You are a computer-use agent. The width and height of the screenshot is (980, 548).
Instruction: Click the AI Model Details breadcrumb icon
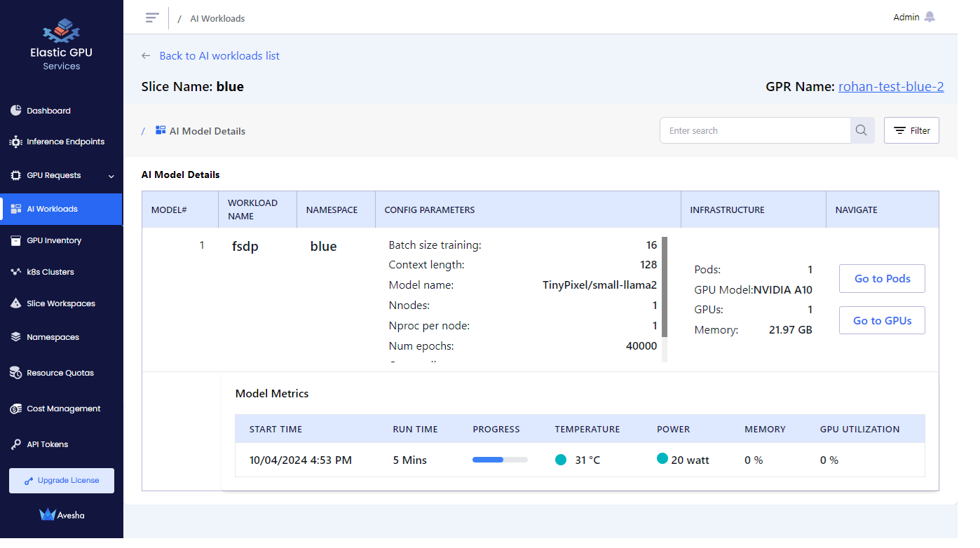161,130
